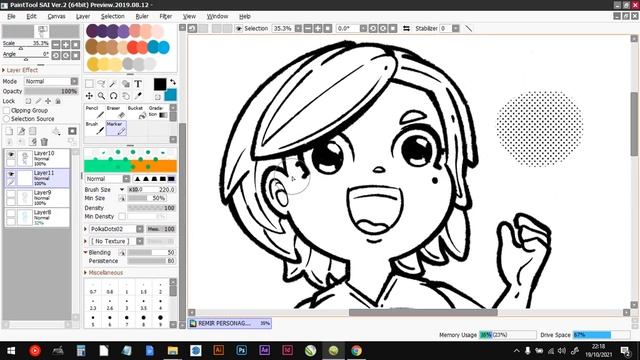This screenshot has height=360, width=640.
Task: Open the Filter menu
Action: tap(165, 16)
